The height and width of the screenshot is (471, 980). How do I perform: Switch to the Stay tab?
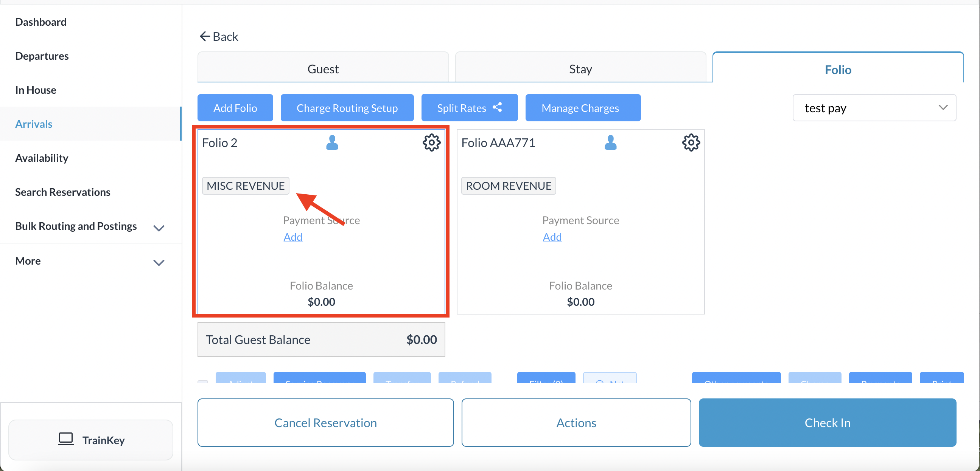[x=580, y=69]
